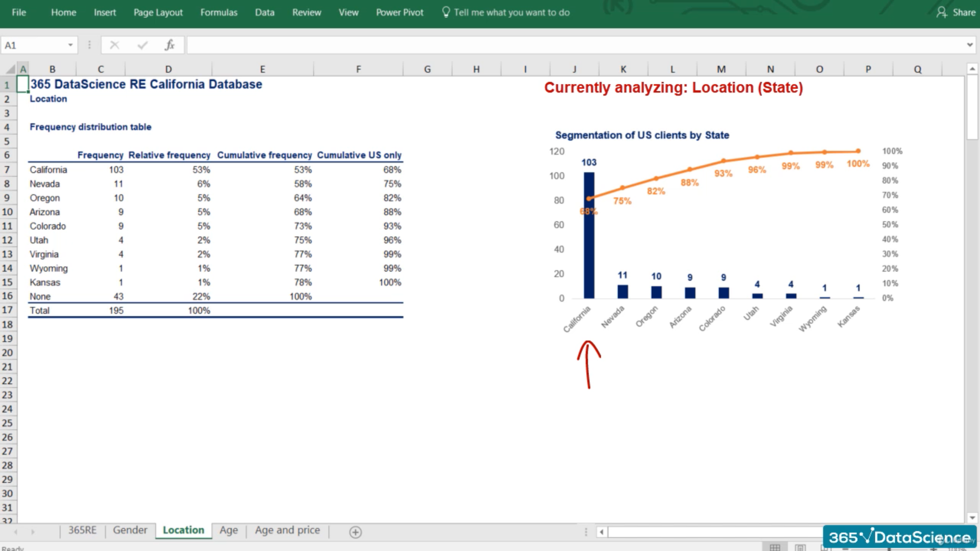Open the Power Pivot ribbon tab
The image size is (980, 551).
click(x=400, y=12)
